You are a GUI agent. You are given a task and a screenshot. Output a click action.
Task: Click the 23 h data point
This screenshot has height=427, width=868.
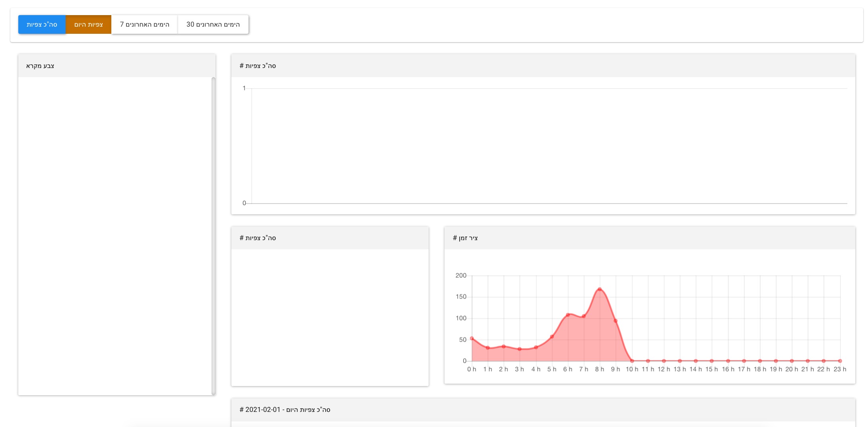[x=840, y=361]
